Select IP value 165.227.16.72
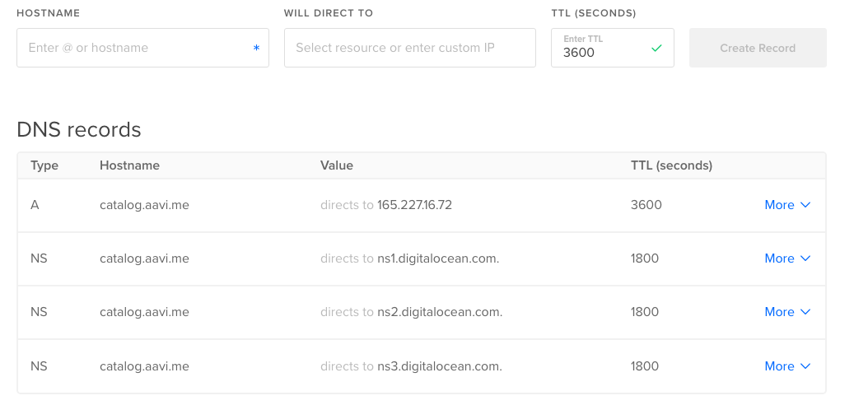 tap(414, 205)
